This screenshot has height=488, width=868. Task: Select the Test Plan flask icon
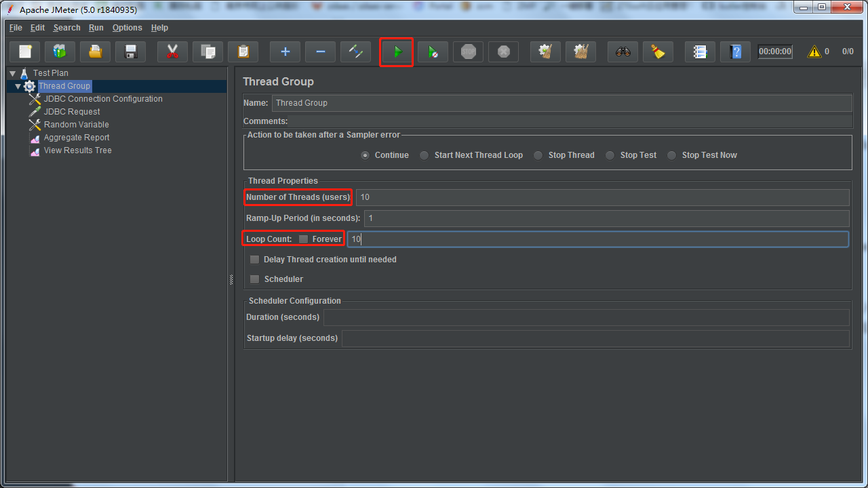(24, 73)
